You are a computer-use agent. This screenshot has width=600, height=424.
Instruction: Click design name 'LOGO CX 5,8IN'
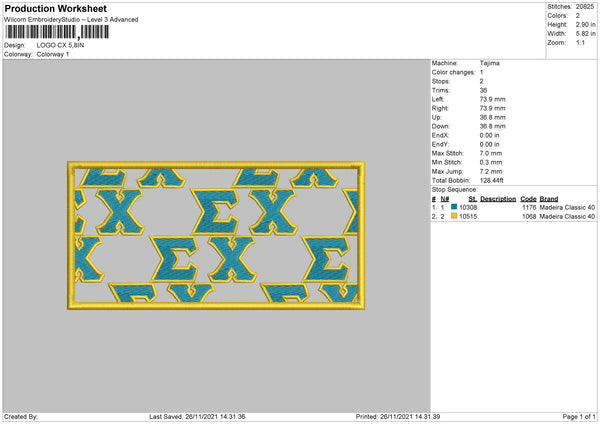point(60,45)
